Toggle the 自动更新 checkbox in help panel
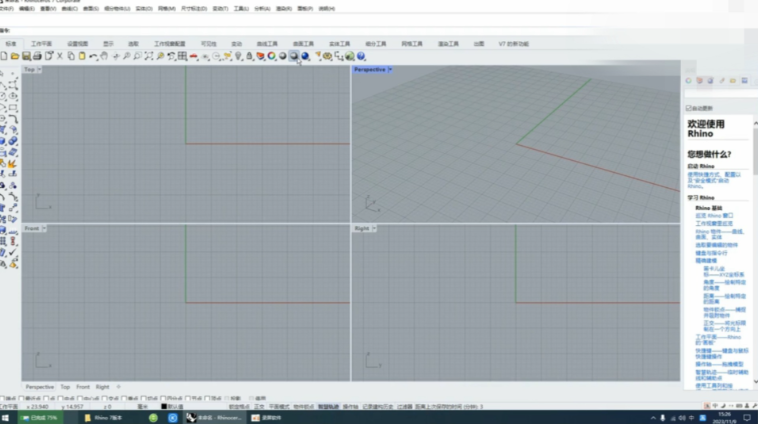The width and height of the screenshot is (758, 424). pyautogui.click(x=688, y=108)
